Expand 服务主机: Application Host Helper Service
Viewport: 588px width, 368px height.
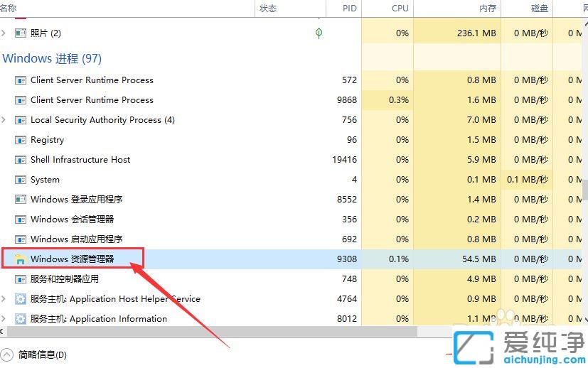tap(4, 299)
